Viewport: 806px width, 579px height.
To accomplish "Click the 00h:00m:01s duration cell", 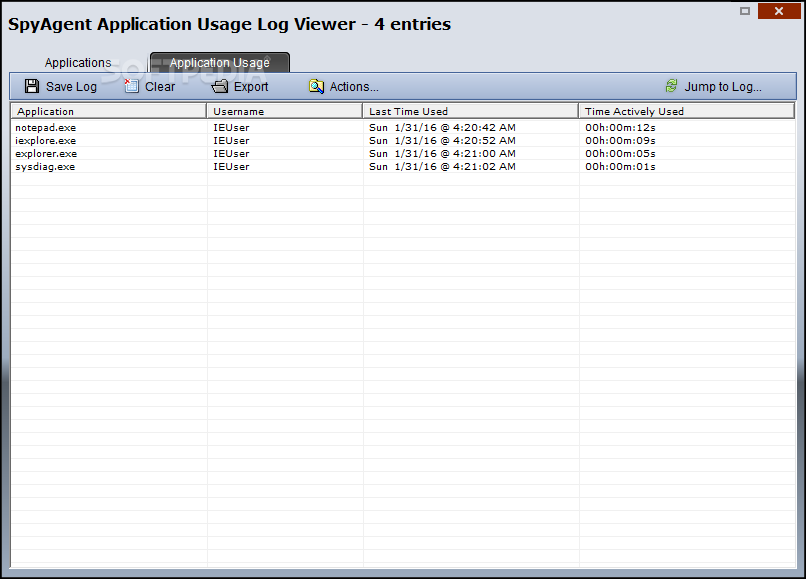I will (x=620, y=167).
